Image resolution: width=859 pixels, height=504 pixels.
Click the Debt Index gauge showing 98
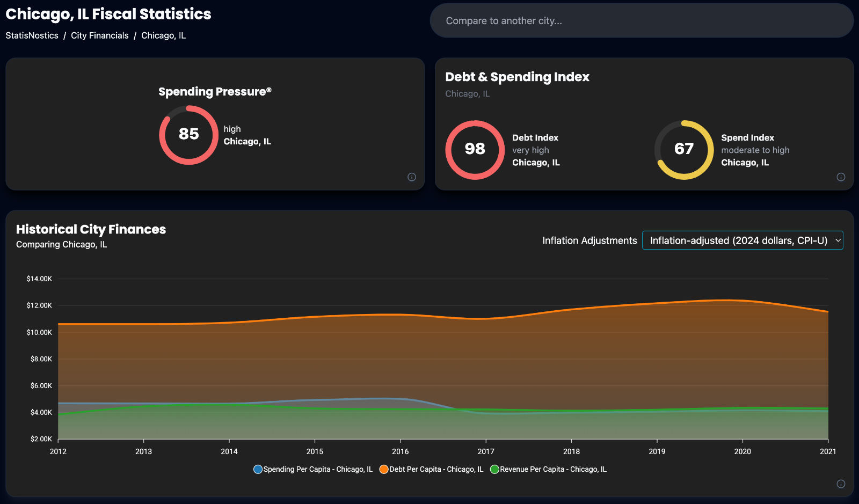[475, 150]
